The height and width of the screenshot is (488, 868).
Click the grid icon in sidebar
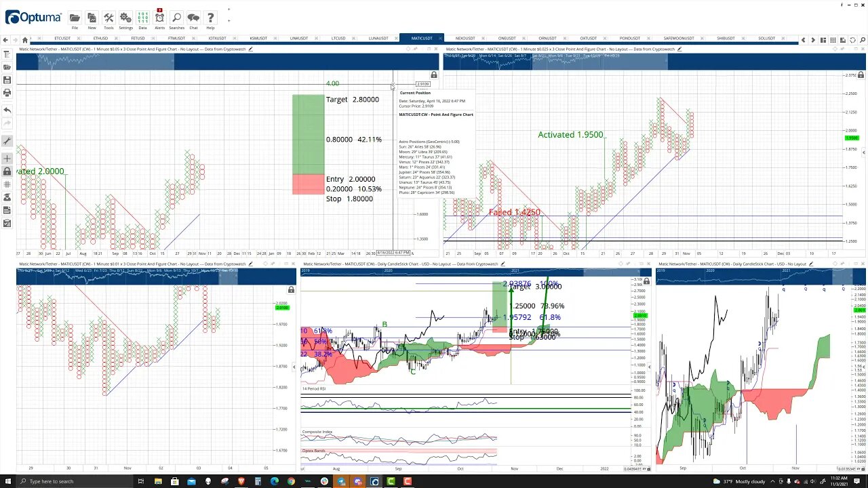(7, 184)
